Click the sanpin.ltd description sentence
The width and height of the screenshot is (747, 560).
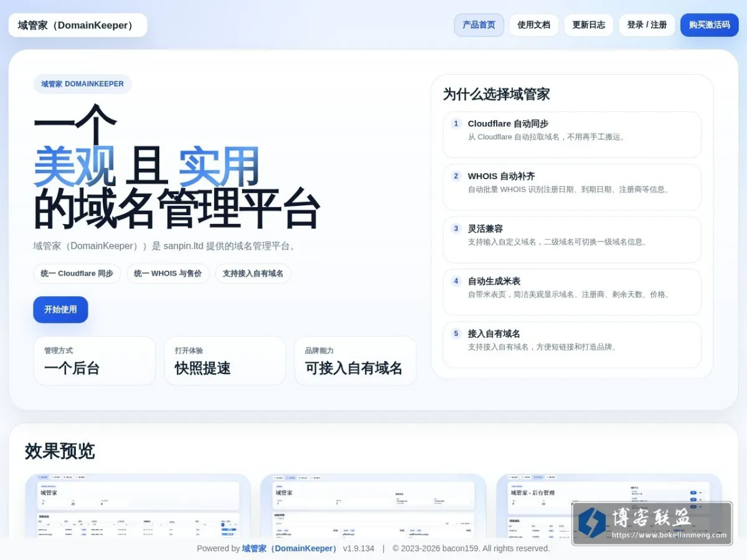pos(166,246)
